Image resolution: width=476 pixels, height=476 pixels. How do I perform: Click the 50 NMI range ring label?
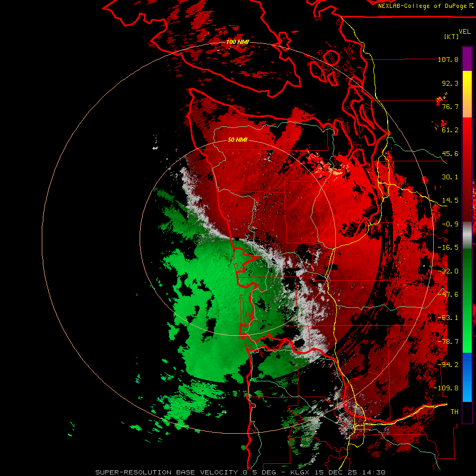(x=237, y=140)
